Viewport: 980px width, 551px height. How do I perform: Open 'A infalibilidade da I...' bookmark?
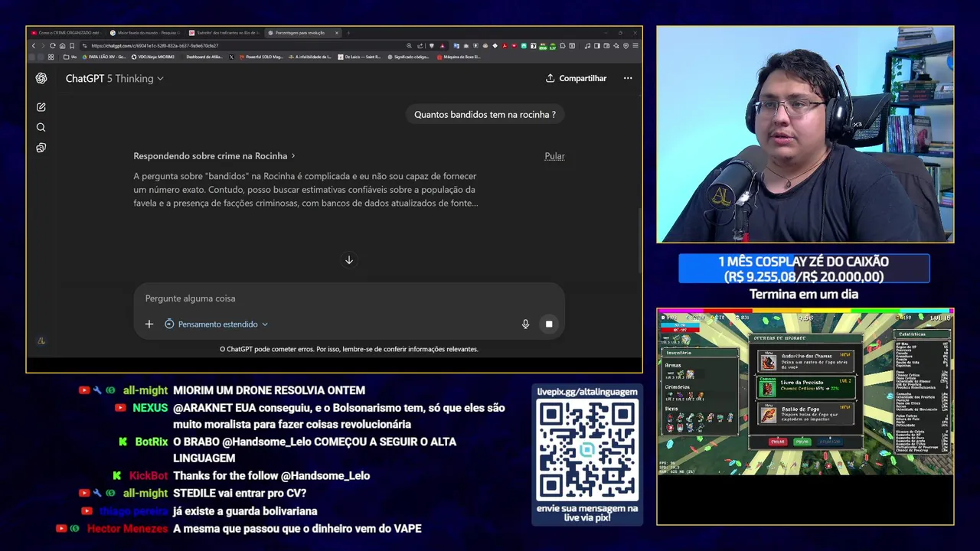point(310,57)
